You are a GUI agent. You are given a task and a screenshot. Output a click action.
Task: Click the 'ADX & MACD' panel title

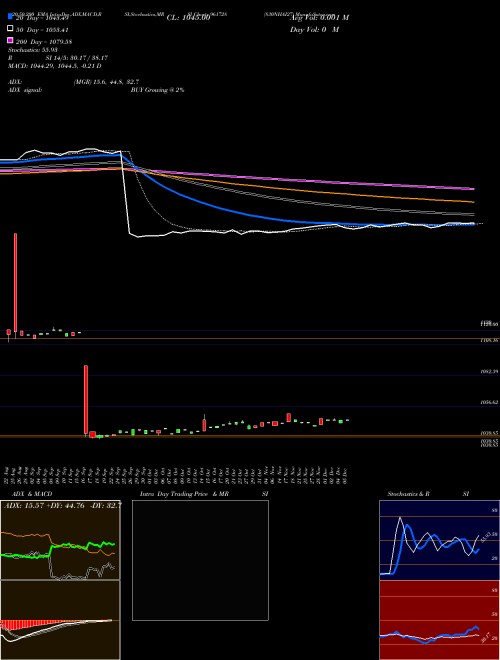click(32, 494)
